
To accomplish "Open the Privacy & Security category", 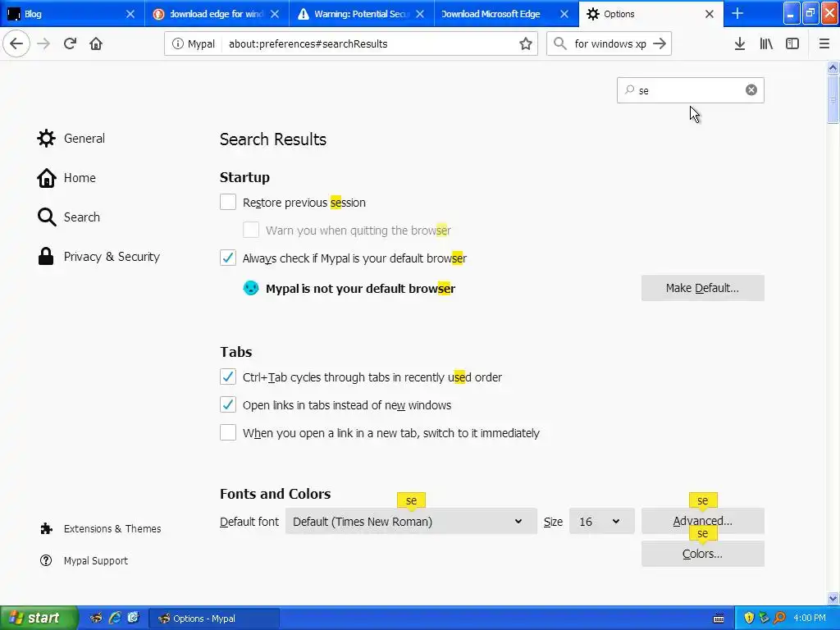I will 98,257.
